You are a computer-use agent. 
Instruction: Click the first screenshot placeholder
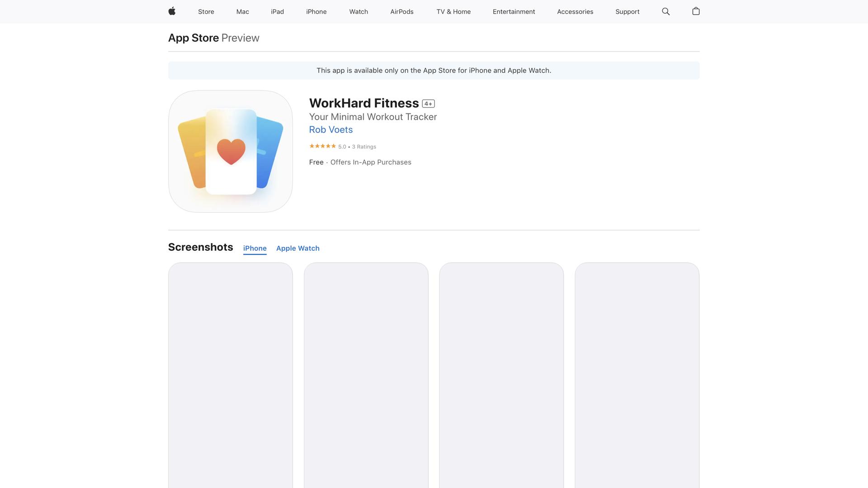click(231, 375)
